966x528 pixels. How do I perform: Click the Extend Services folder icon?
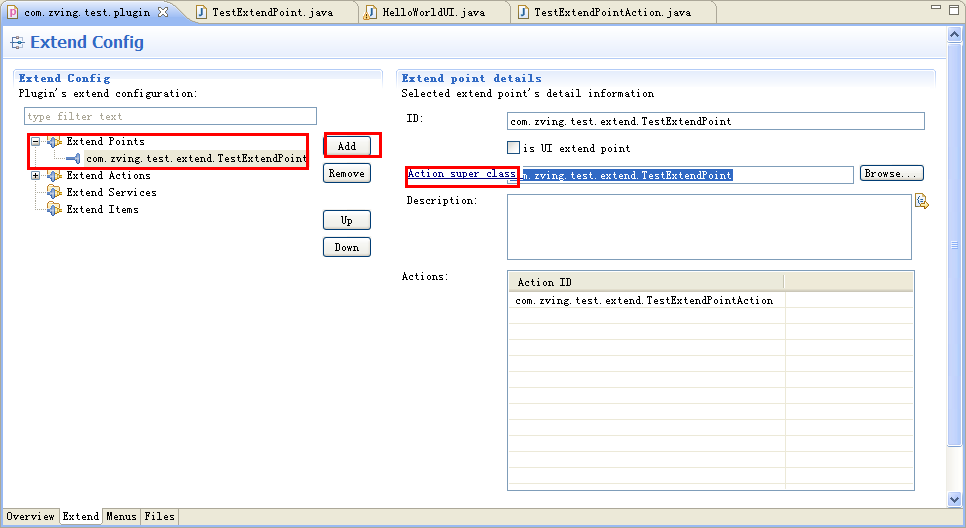point(54,192)
